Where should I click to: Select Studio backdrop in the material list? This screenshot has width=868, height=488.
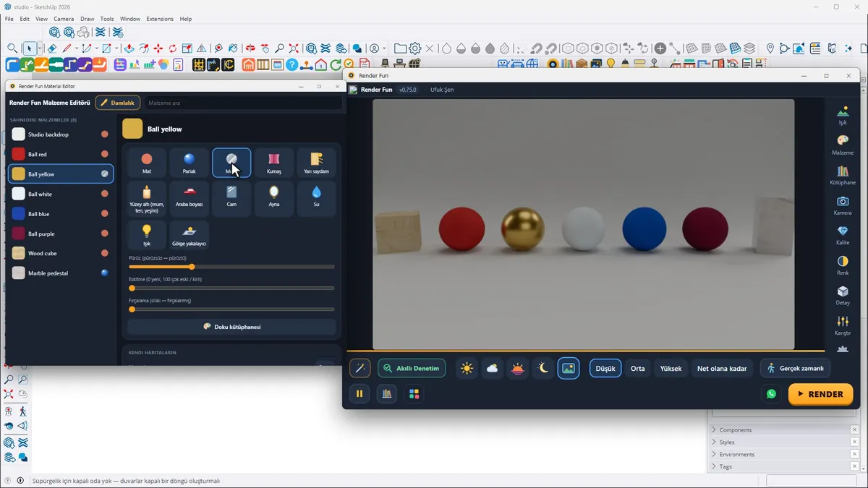coord(61,134)
